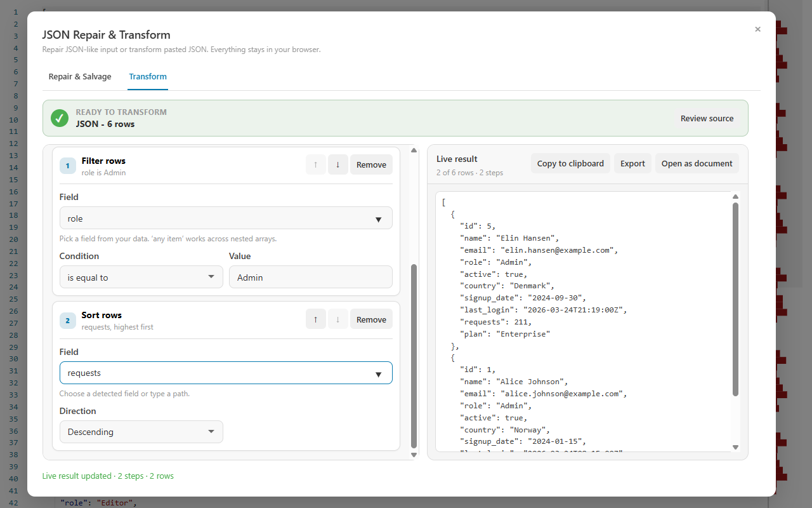Remove the Sort rows step
Image resolution: width=812 pixels, height=508 pixels.
click(x=371, y=319)
